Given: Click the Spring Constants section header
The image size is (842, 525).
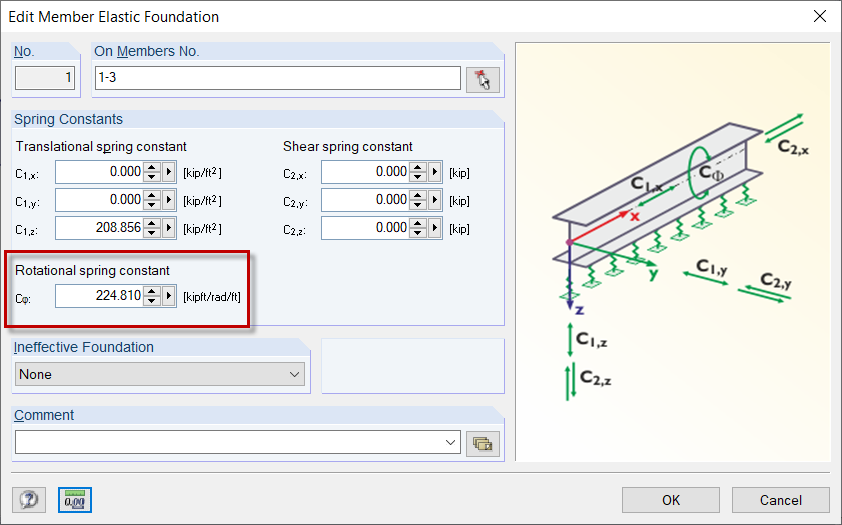Looking at the screenshot, I should [x=68, y=119].
